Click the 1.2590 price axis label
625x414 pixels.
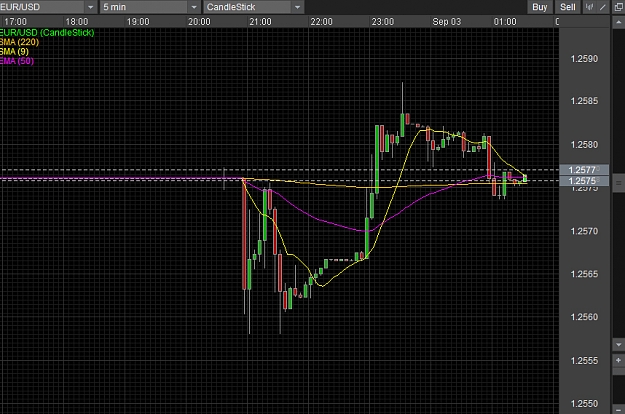tap(584, 59)
